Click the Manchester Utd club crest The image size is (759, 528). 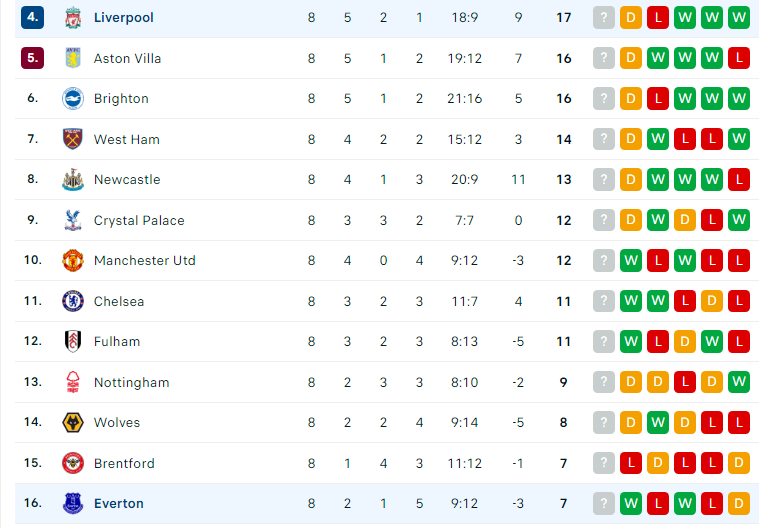coord(73,260)
